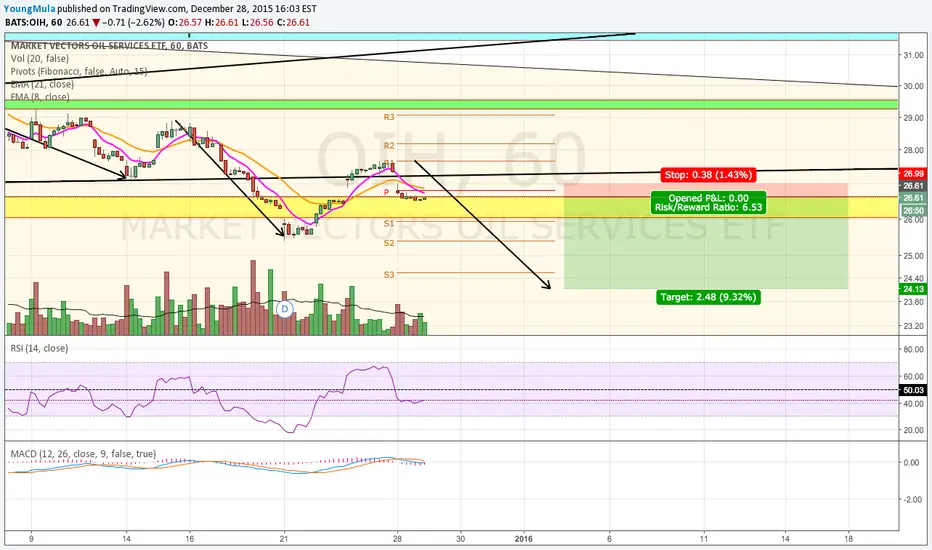Select the MACD (12, 26, close, 9) pane label

click(83, 454)
